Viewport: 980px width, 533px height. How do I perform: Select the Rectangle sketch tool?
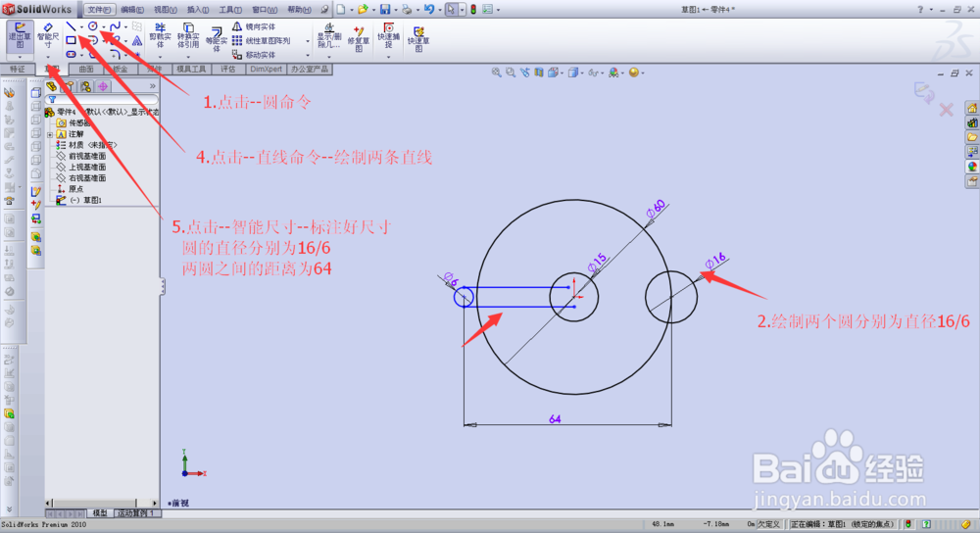coord(71,40)
